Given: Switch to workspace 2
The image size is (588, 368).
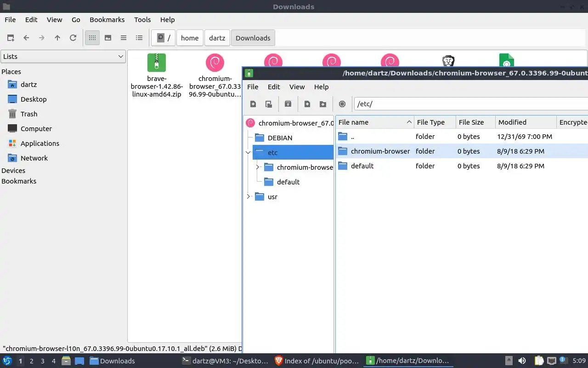Looking at the screenshot, I should click(32, 361).
